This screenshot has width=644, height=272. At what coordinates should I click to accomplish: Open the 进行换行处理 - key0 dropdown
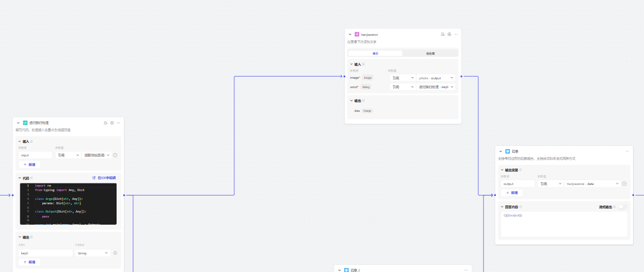click(x=436, y=87)
